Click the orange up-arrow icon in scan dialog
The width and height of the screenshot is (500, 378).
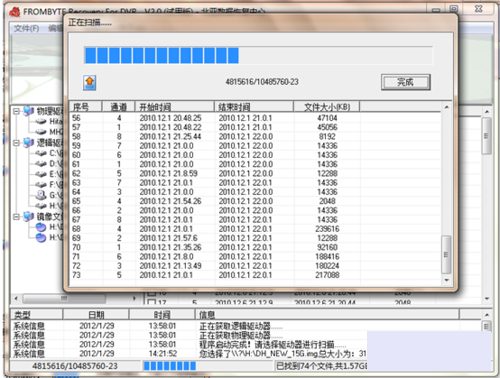point(90,82)
